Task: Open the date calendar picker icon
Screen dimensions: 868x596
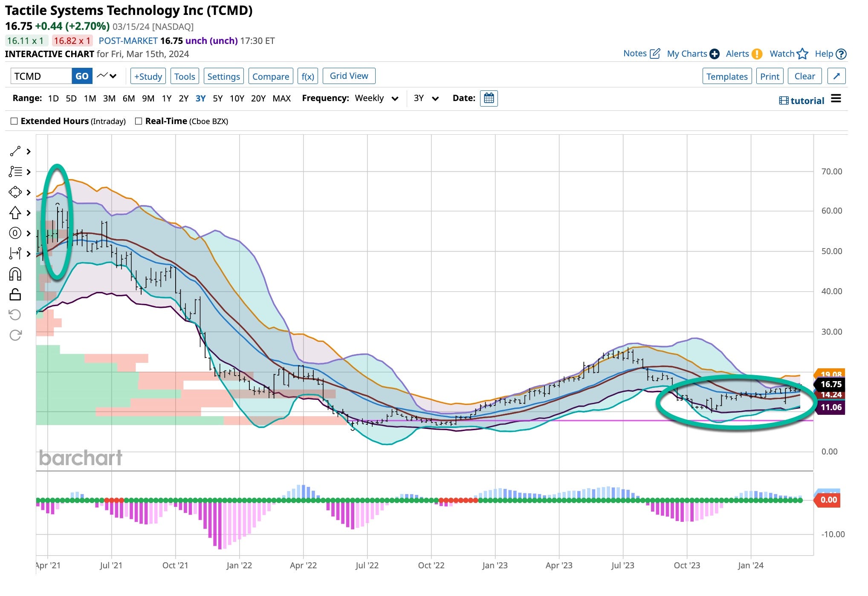Action: coord(489,98)
